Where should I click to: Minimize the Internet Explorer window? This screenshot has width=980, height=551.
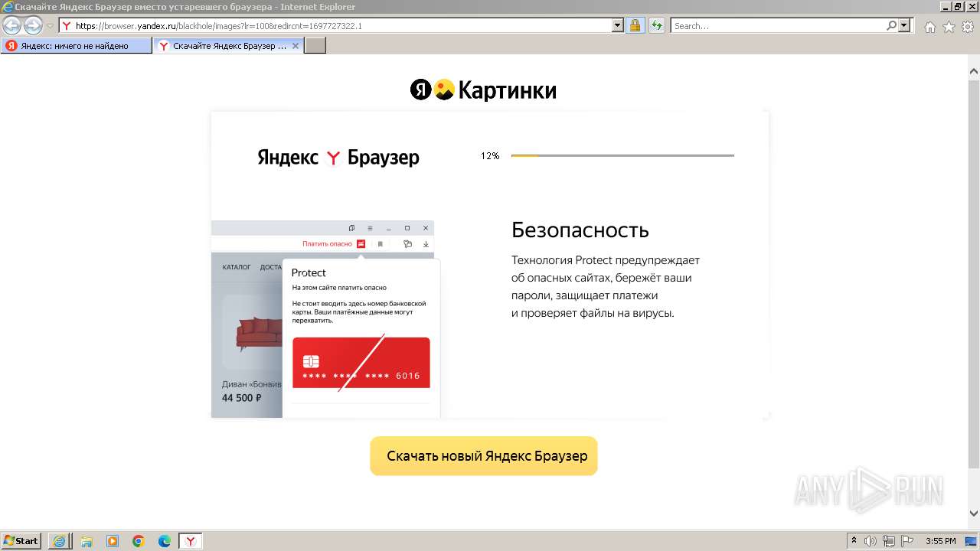(945, 7)
